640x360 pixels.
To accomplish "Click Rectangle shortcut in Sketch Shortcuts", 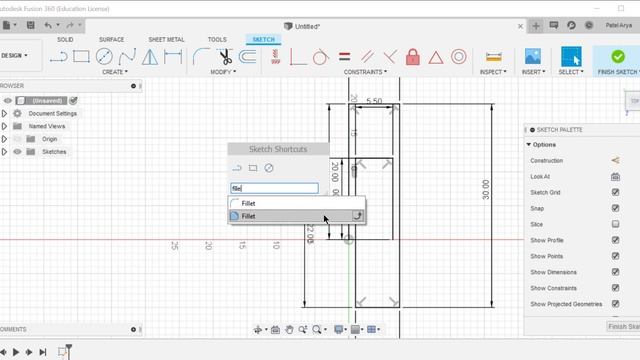I will click(x=253, y=168).
